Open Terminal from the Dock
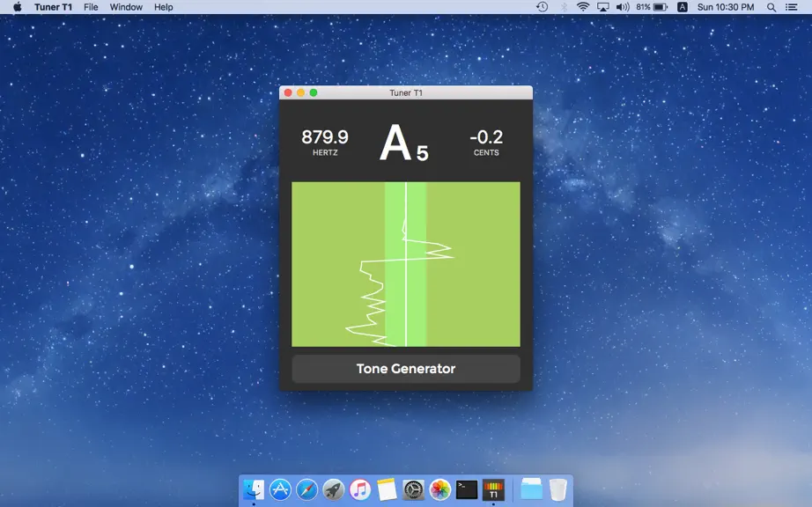Viewport: 812px width, 507px height. click(x=467, y=489)
